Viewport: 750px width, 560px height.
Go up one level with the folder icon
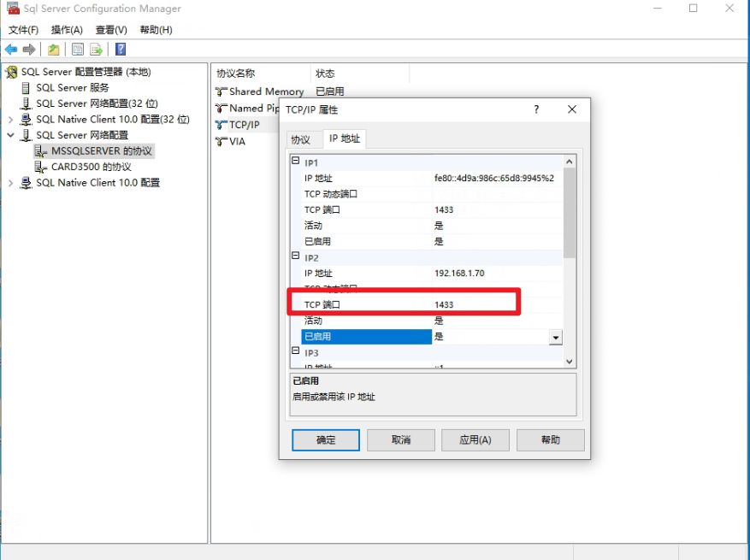(54, 50)
